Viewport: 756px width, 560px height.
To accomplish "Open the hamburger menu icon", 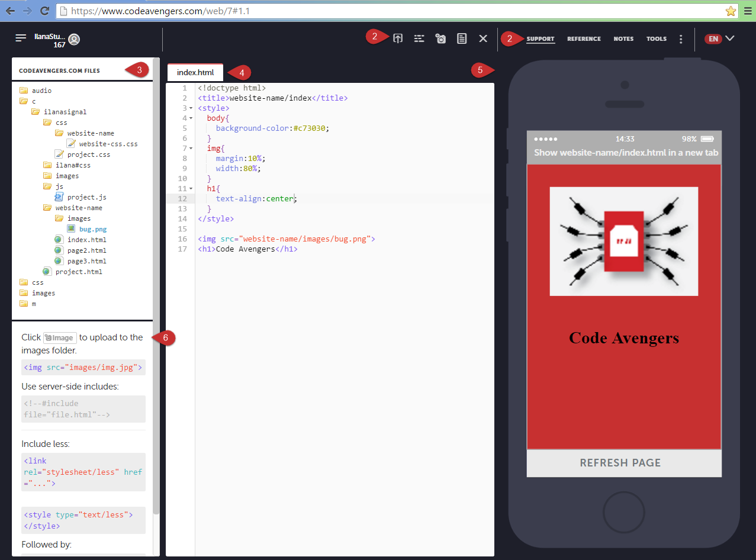I will (x=21, y=38).
